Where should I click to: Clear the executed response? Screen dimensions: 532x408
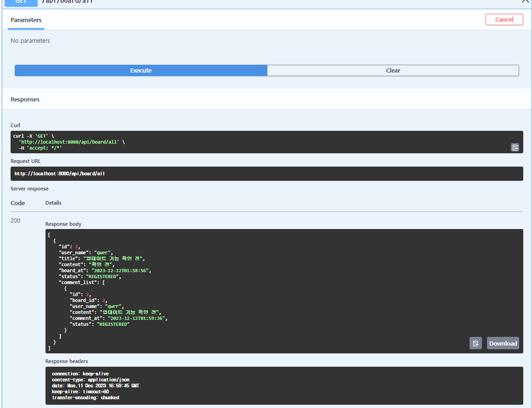(393, 71)
